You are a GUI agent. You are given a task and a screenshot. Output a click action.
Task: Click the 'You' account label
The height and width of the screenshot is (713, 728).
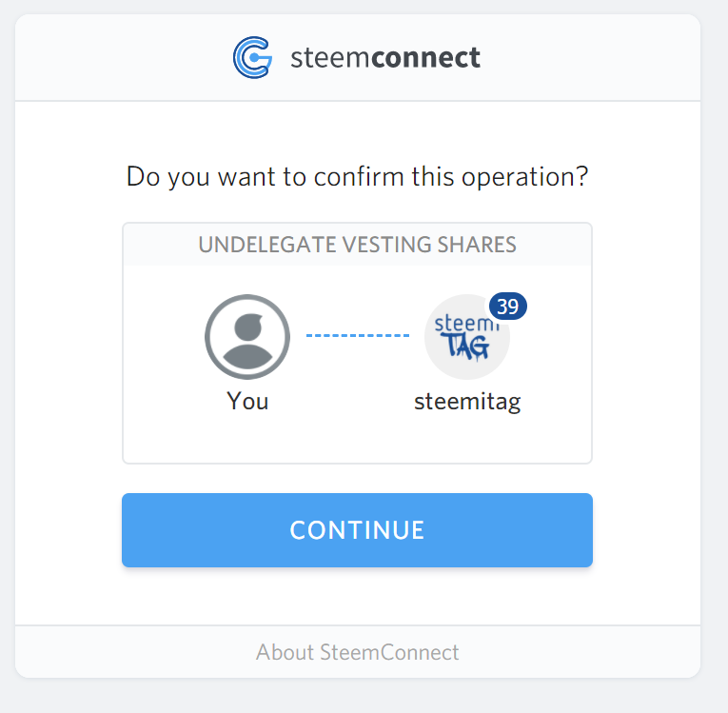tap(247, 401)
